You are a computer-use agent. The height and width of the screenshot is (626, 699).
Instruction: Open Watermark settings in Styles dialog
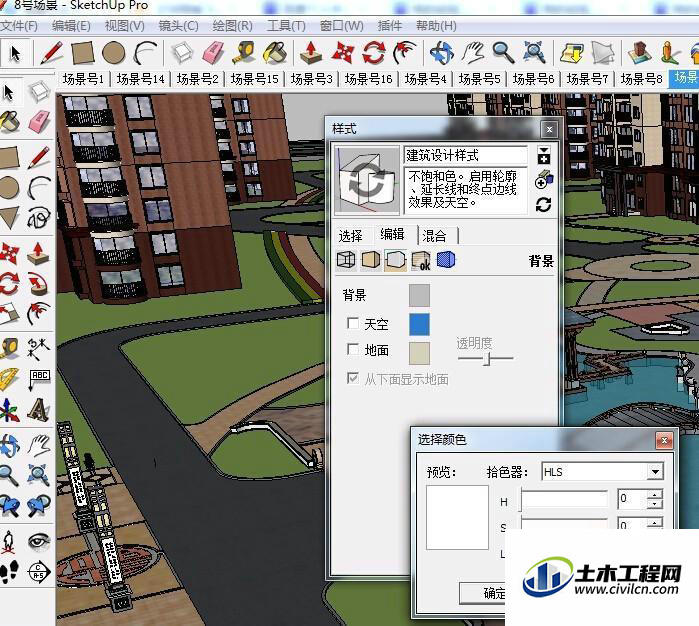(x=421, y=260)
